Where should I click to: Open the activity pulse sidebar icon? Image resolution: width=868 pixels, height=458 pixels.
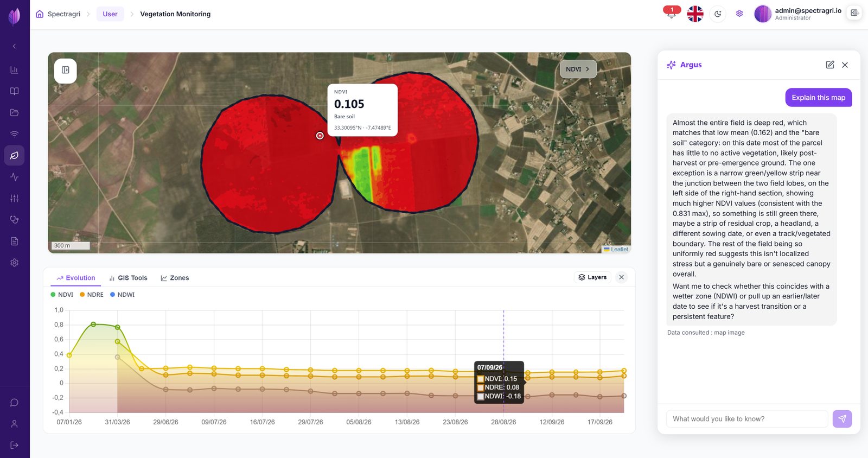15,177
